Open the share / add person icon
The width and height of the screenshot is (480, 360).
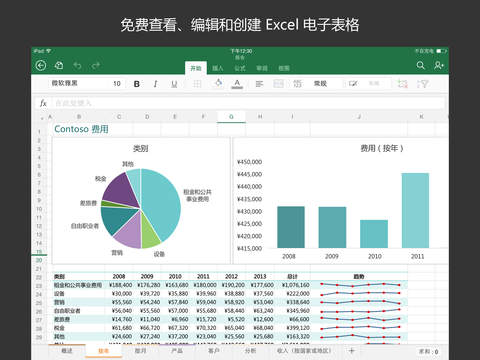coord(439,65)
